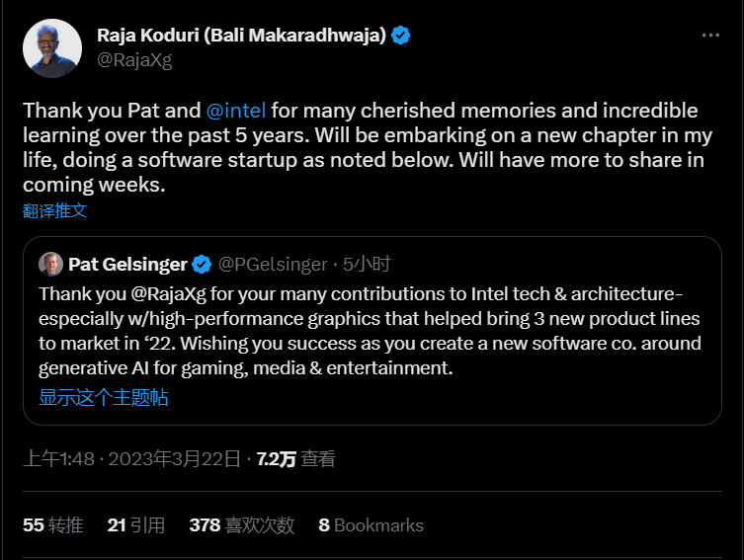Open the three-dot more options menu
Viewport: 744px width, 560px height.
coord(710,36)
